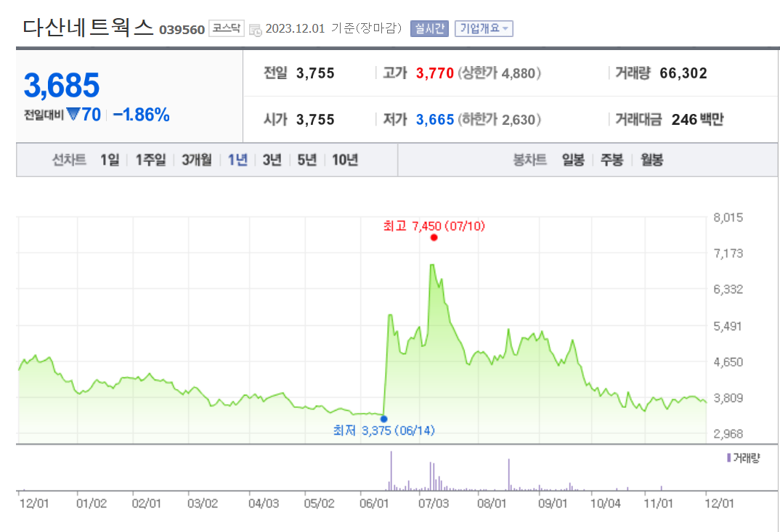Click the 05/02 date axis label
The width and height of the screenshot is (780, 532).
click(320, 504)
